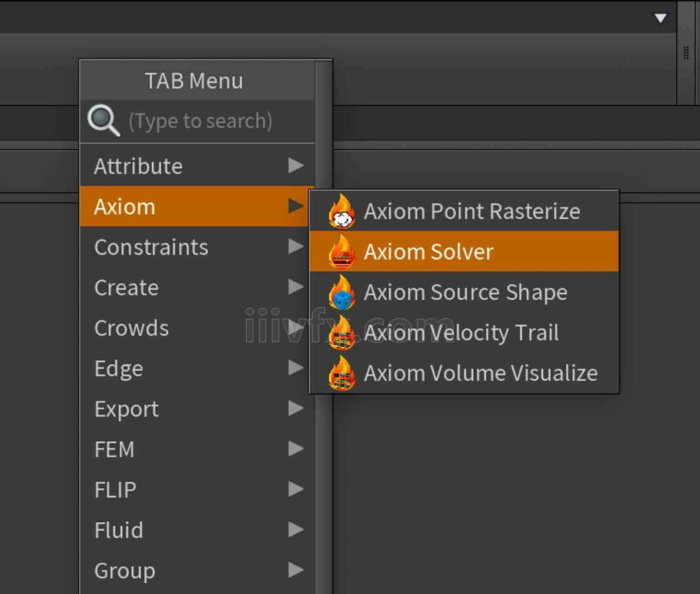
Task: Expand the FLIP submenu arrow
Action: (296, 489)
